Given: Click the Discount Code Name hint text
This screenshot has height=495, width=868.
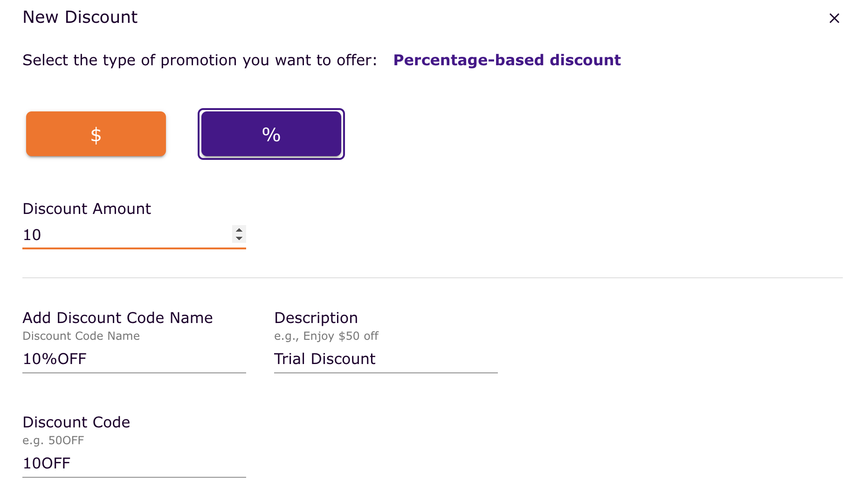Looking at the screenshot, I should [x=81, y=336].
